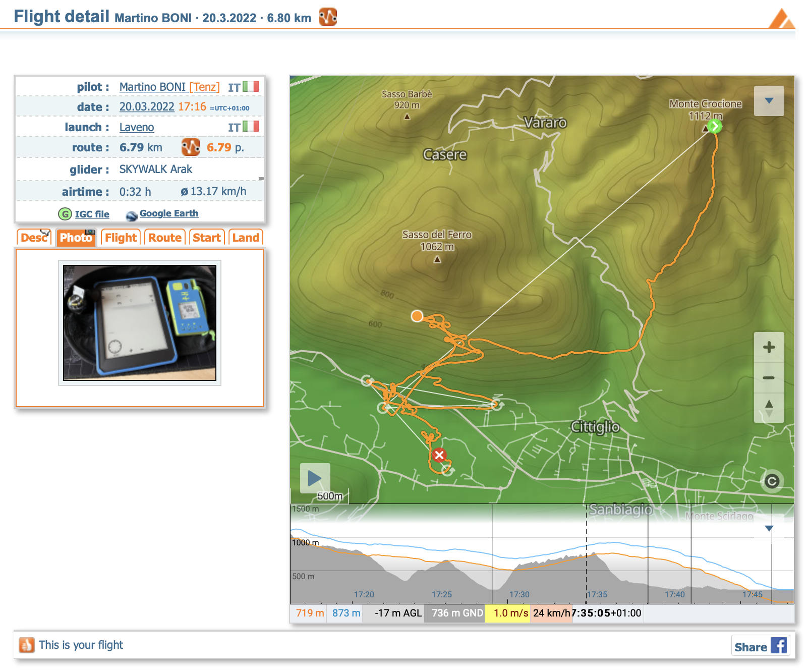Image resolution: width=810 pixels, height=672 pixels.
Task: Open the Laveno launch link
Action: pos(137,127)
